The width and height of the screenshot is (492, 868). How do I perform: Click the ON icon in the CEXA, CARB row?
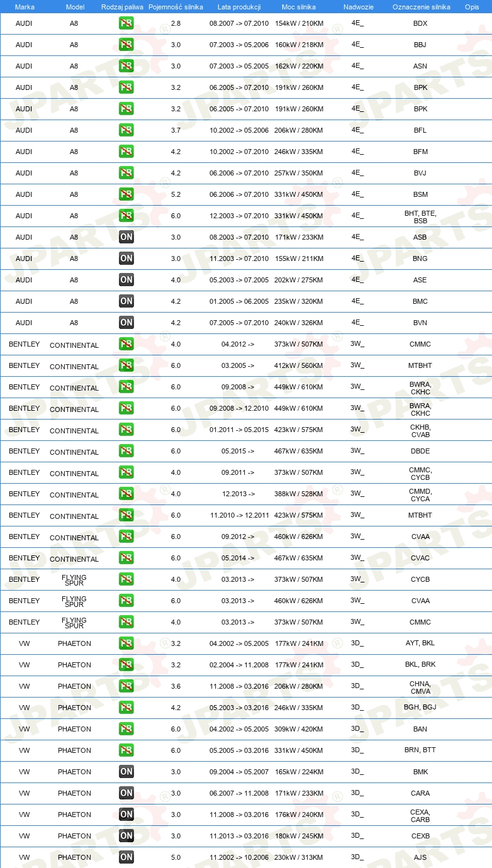(126, 815)
